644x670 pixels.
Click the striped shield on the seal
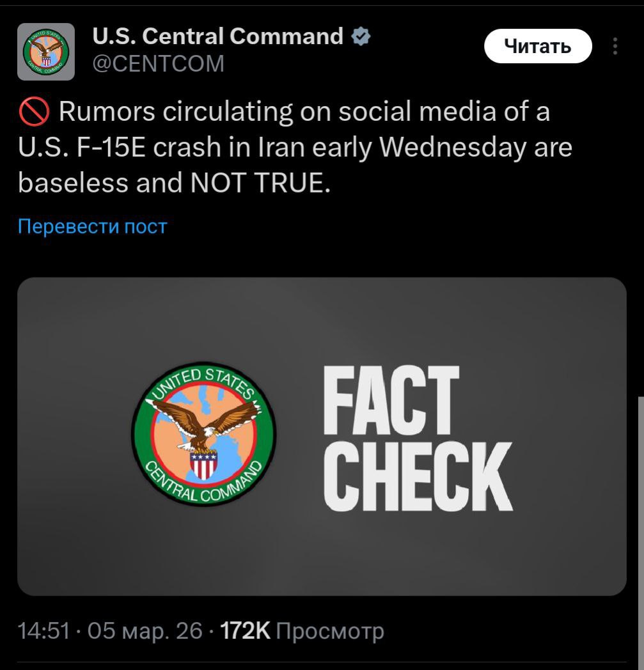pyautogui.click(x=203, y=465)
